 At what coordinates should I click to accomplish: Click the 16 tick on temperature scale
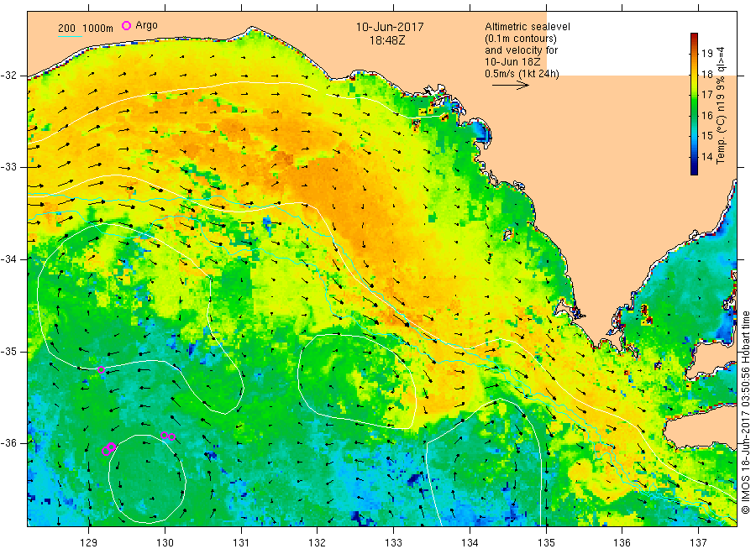click(706, 115)
